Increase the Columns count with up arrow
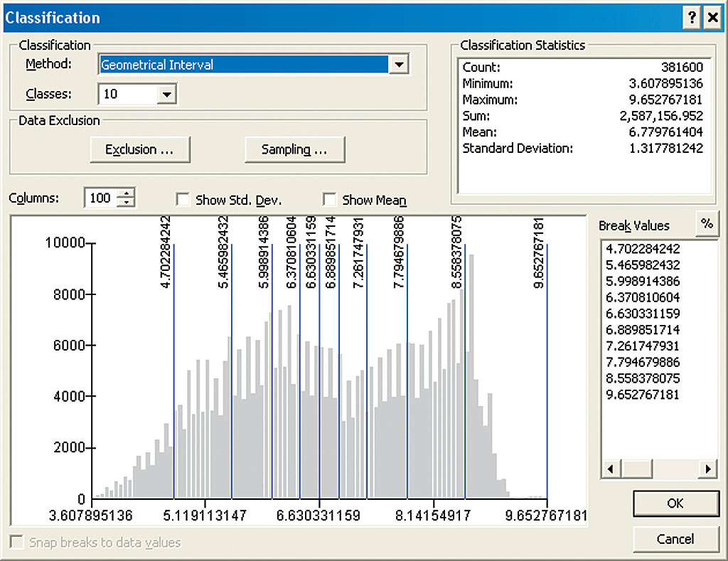This screenshot has height=561, width=728. 126,193
